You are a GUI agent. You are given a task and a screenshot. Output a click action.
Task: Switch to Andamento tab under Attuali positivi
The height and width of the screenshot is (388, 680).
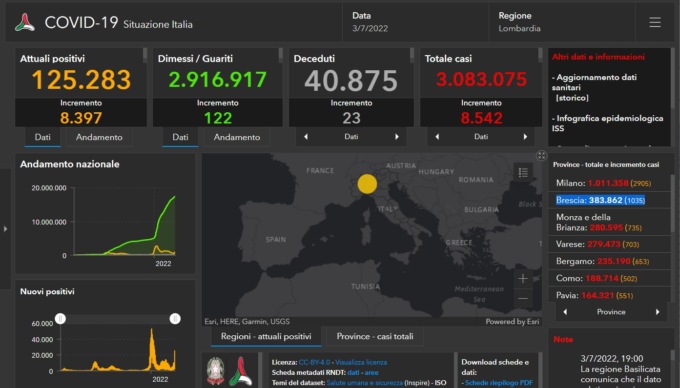(99, 137)
